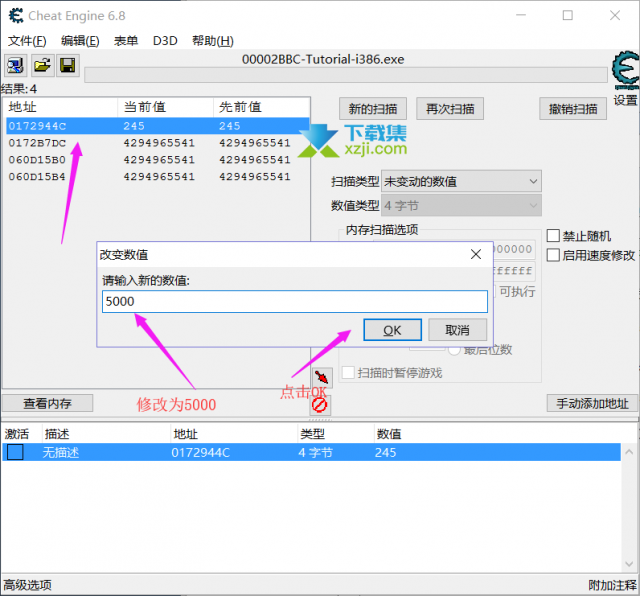
Task: Toggle the 禁止随机 checkbox
Action: pyautogui.click(x=553, y=236)
